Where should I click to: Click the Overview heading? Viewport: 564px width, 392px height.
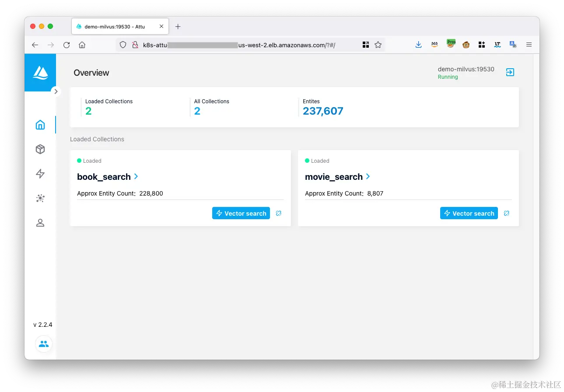point(91,73)
